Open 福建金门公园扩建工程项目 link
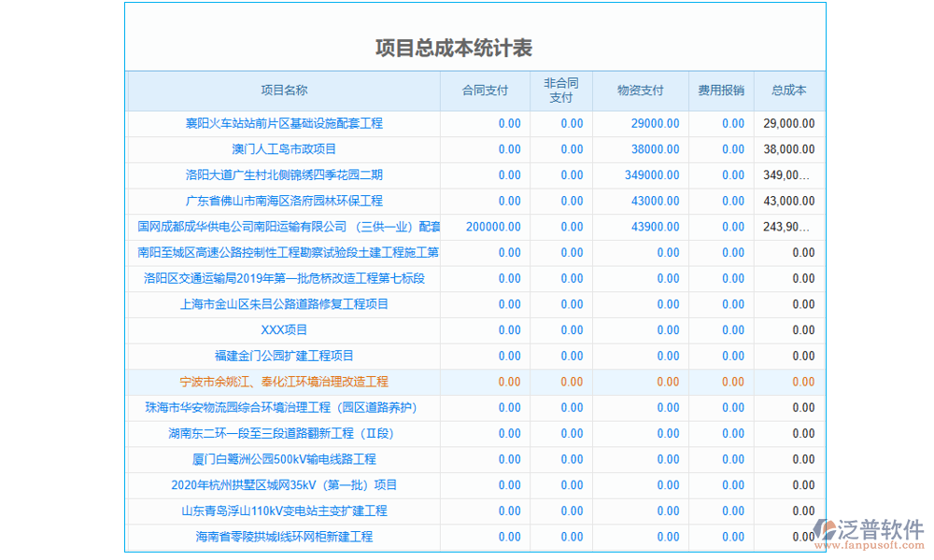The width and height of the screenshot is (934, 560). click(282, 356)
